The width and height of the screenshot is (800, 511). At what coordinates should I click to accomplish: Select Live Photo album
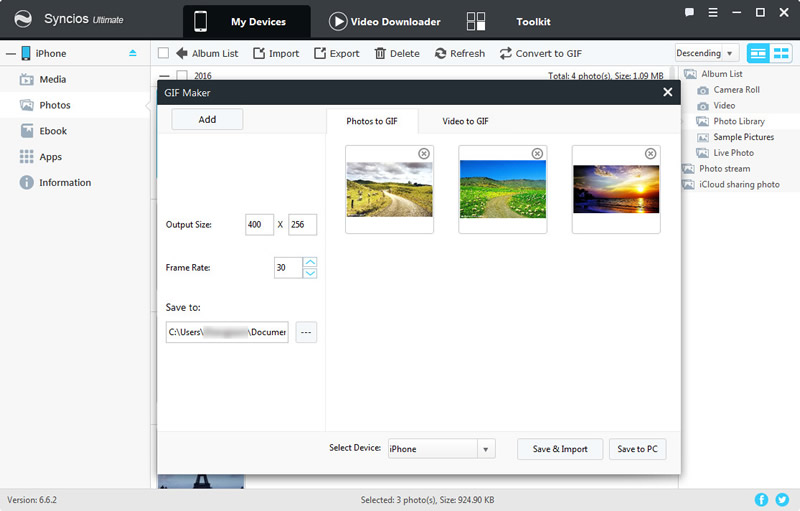coord(726,153)
